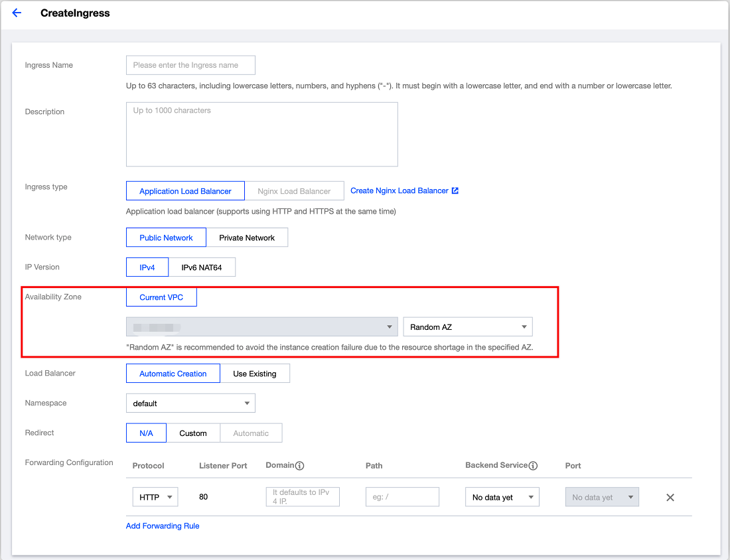
Task: Click the Path input field
Action: pyautogui.click(x=402, y=497)
